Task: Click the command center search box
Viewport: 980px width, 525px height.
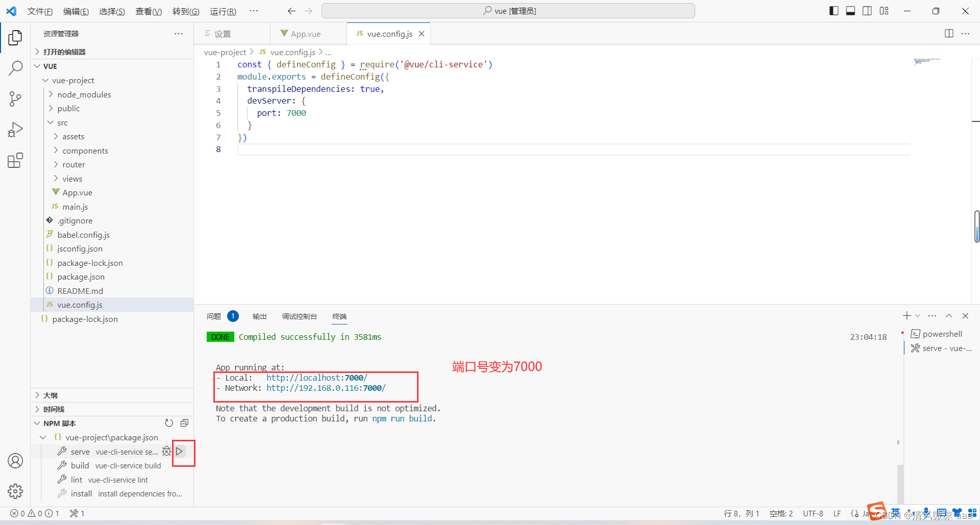Action: tap(508, 11)
